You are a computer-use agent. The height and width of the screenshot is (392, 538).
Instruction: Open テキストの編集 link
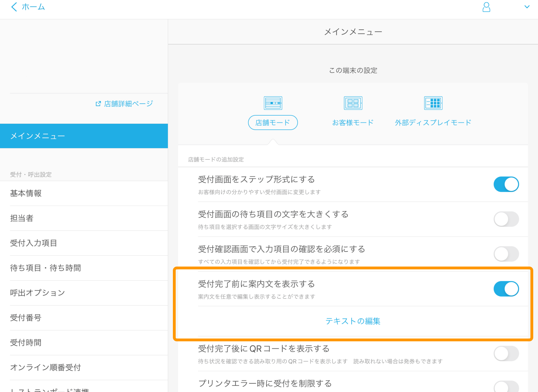click(x=353, y=321)
